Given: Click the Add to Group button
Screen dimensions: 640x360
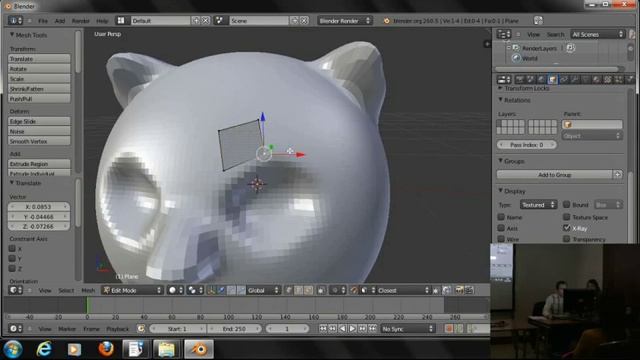Looking at the screenshot, I should 554,175.
